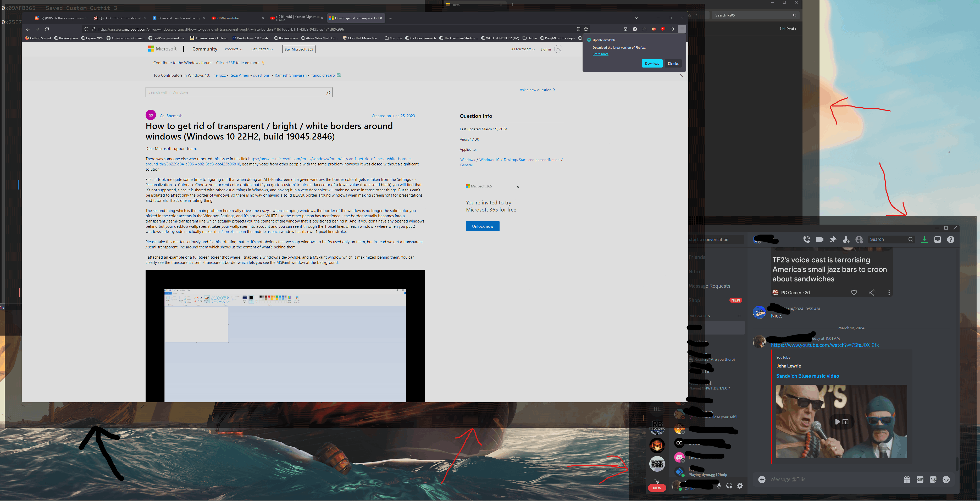
Task: Add friends to DM in Discord
Action: click(846, 240)
